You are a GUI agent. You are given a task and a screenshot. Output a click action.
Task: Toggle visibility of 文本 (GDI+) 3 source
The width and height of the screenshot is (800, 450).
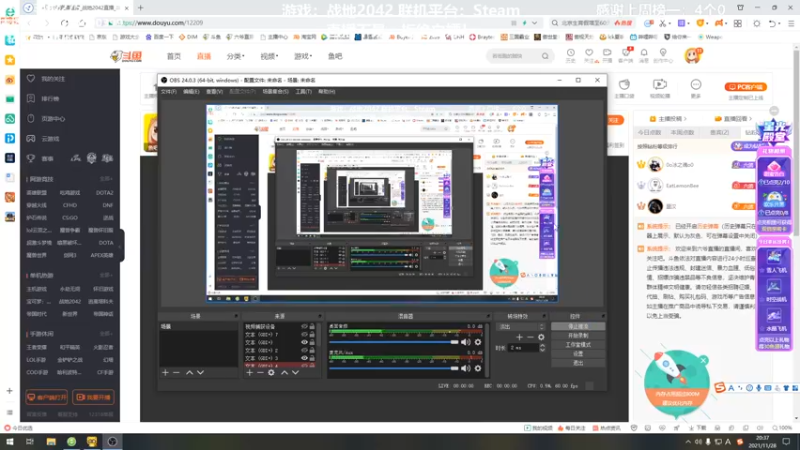click(x=304, y=358)
